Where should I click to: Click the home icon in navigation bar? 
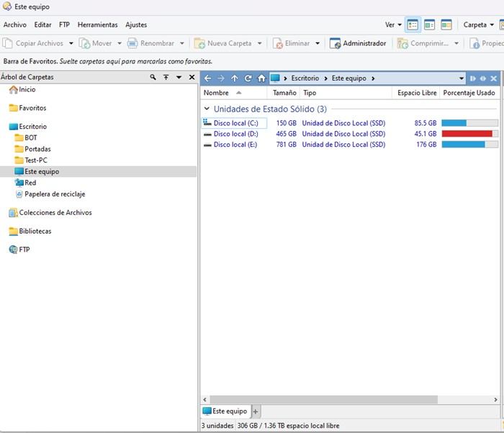pyautogui.click(x=261, y=78)
